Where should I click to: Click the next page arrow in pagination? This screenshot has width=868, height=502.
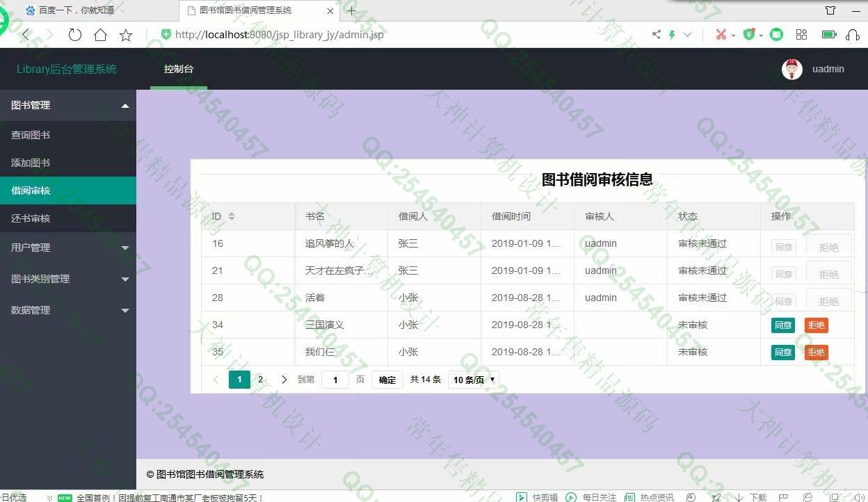pyautogui.click(x=284, y=380)
